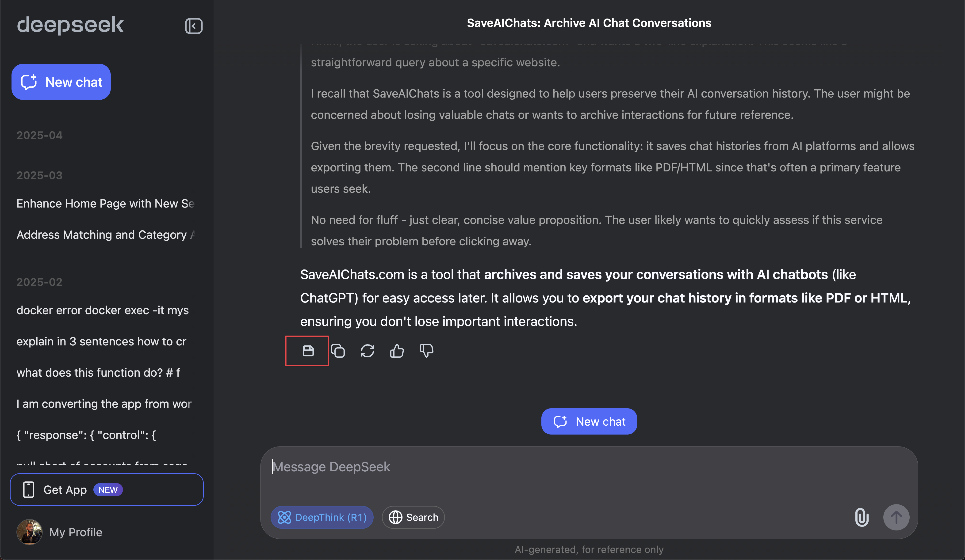Image resolution: width=965 pixels, height=560 pixels.
Task: Click the Get App NEW button
Action: (x=107, y=490)
